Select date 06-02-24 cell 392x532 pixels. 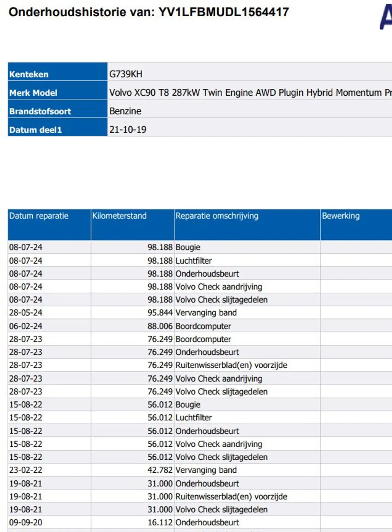pyautogui.click(x=49, y=326)
